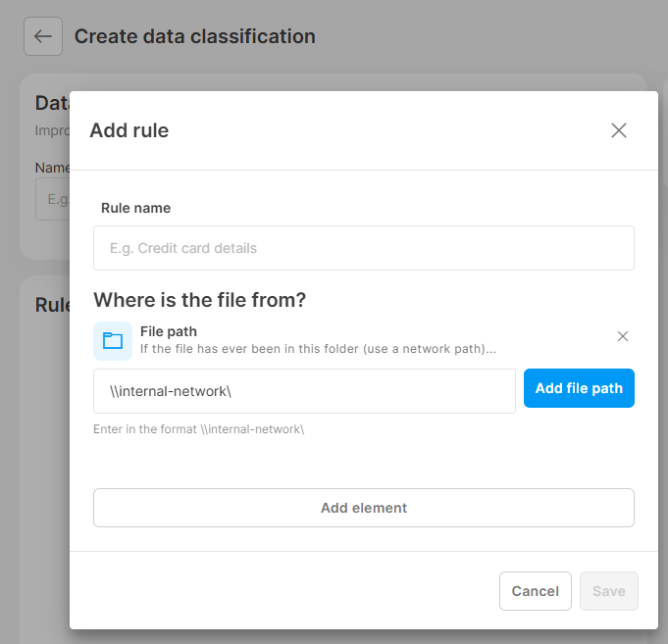Click 'Create data classification' page title

pyautogui.click(x=195, y=36)
